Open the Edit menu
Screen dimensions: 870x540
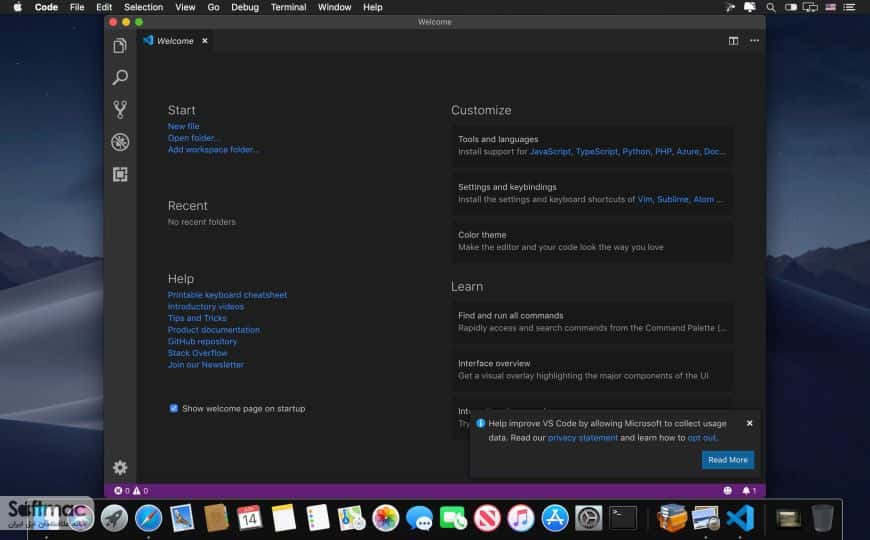pos(104,7)
